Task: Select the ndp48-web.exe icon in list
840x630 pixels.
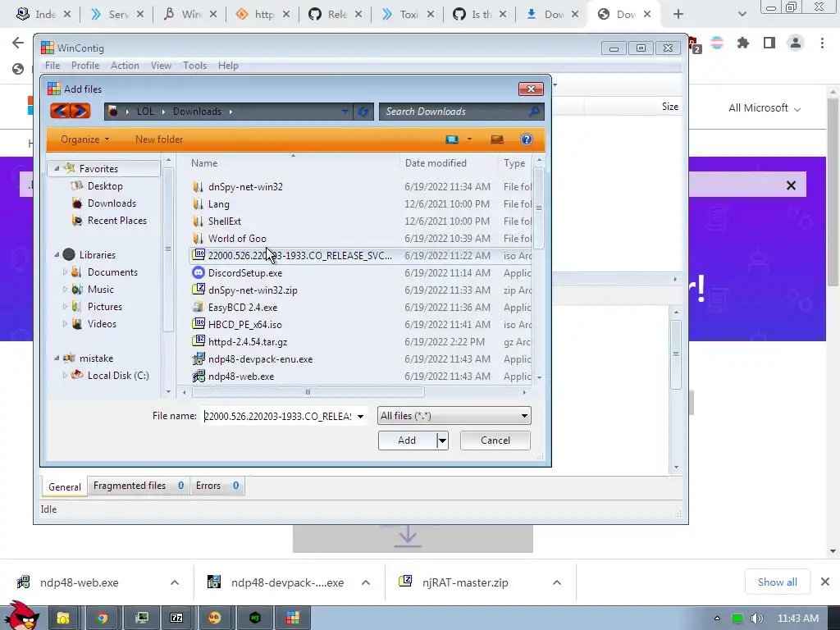Action: coord(199,376)
